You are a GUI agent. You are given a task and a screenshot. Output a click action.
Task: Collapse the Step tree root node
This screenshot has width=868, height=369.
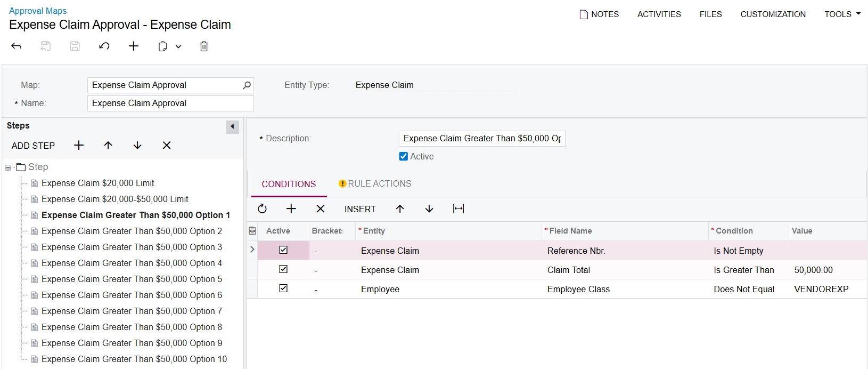8,167
